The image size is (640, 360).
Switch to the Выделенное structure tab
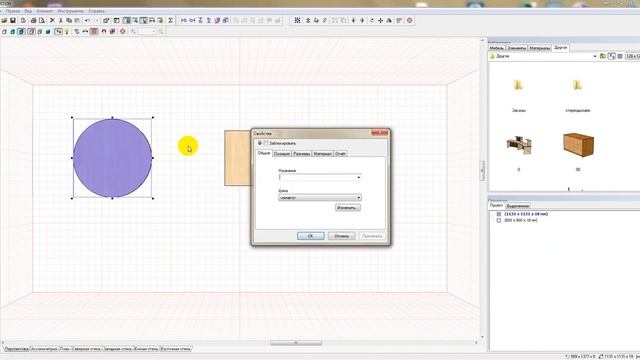coord(518,206)
